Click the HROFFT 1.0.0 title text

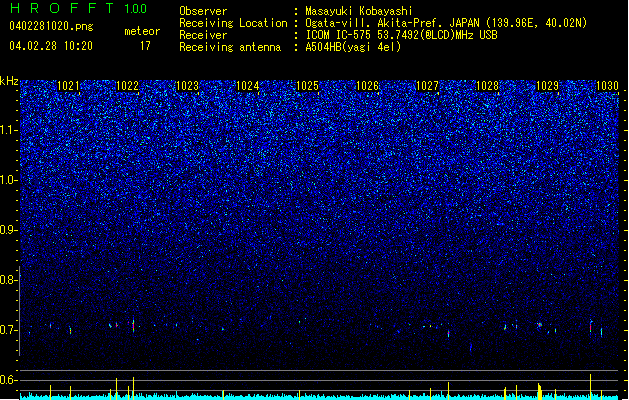79,8
